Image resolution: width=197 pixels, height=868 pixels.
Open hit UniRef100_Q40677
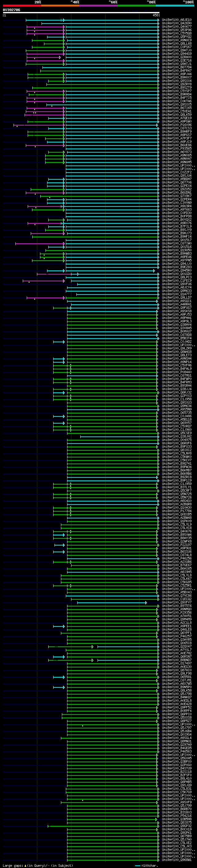pyautogui.click(x=176, y=26)
